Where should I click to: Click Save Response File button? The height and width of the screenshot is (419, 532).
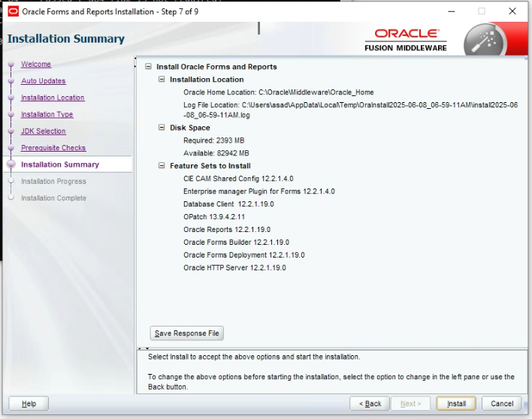(186, 333)
